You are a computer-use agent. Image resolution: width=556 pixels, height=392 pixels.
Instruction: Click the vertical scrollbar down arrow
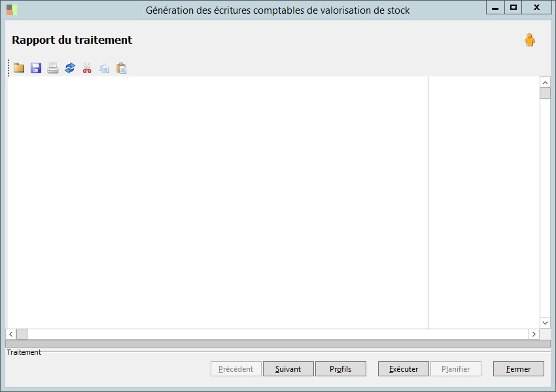tap(545, 323)
